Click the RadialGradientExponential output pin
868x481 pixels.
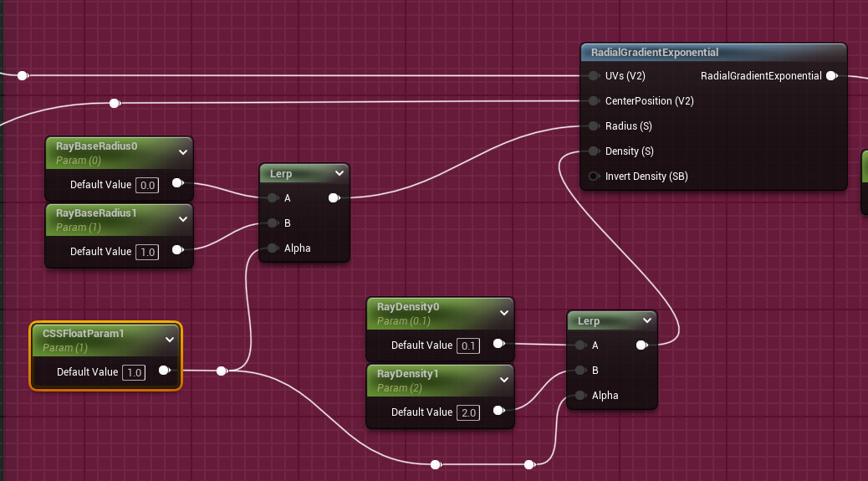[x=831, y=76]
